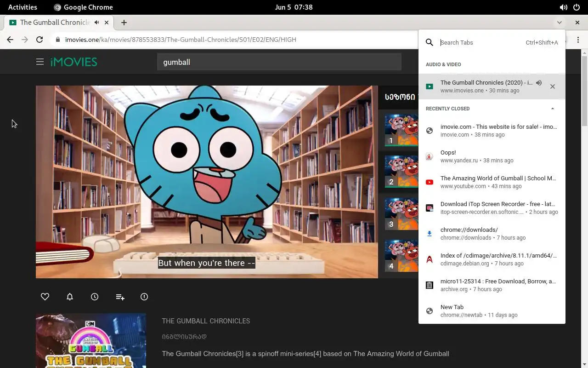Click the video player area
The width and height of the screenshot is (588, 368).
coord(207,182)
